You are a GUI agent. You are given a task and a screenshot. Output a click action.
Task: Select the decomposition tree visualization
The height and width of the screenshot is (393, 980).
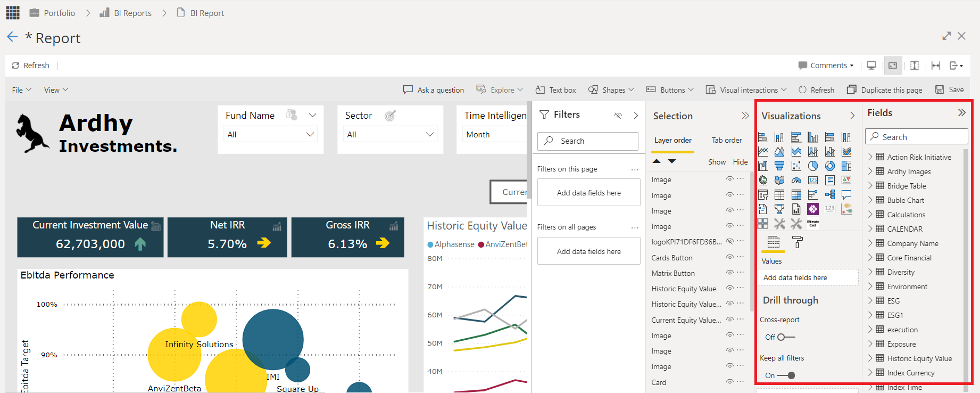tap(830, 195)
